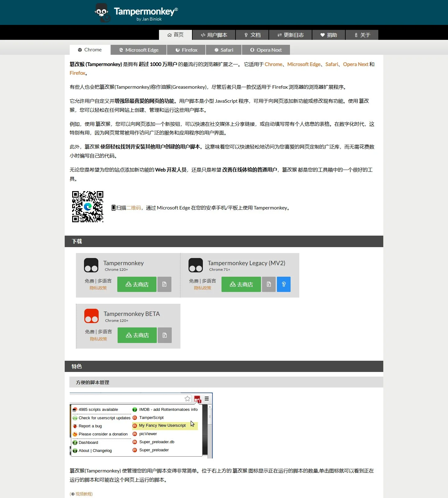Open the 文档 documentation tab
The width and height of the screenshot is (448, 498).
point(252,35)
